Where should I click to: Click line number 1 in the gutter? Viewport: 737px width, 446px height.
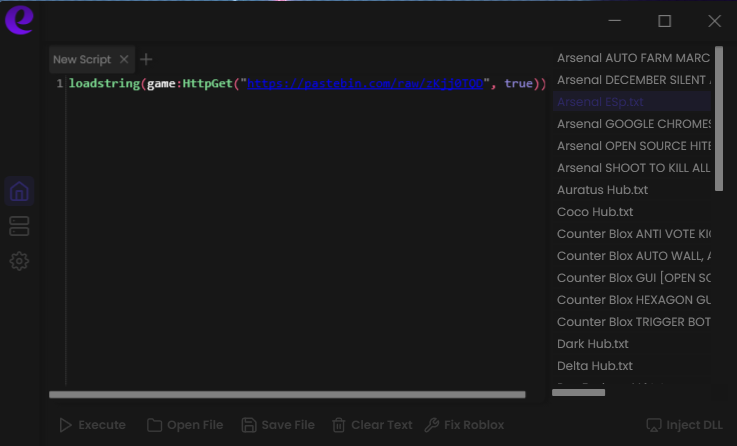59,84
